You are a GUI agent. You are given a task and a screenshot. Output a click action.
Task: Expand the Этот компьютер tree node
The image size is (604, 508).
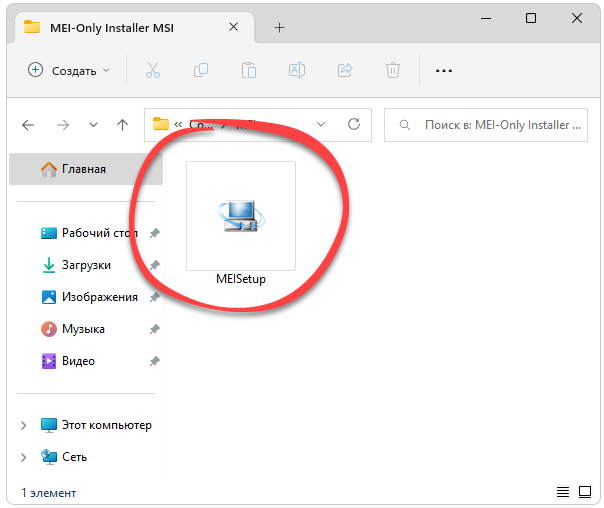[x=23, y=425]
